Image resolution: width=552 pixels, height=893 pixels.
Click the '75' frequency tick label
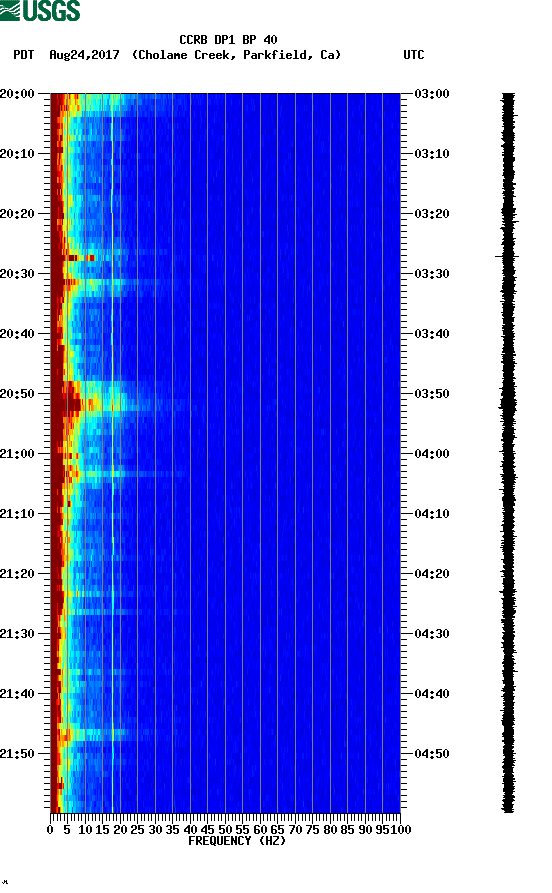pyautogui.click(x=312, y=830)
